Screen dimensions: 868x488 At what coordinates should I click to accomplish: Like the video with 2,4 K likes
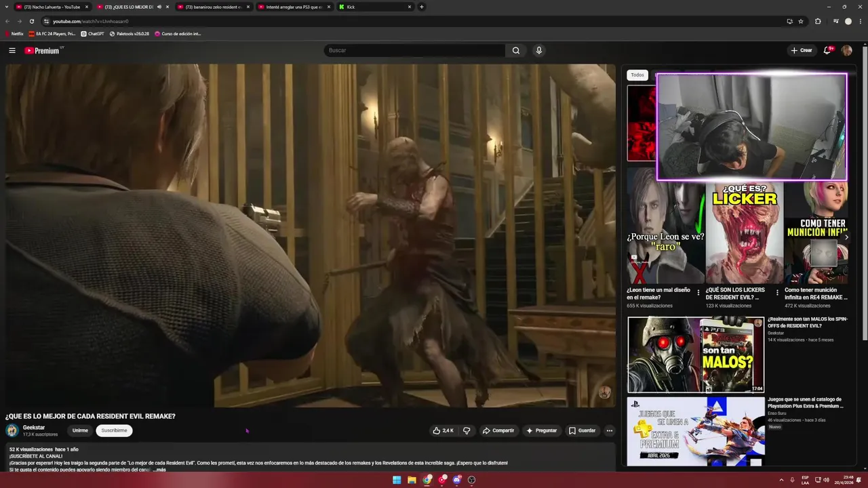click(x=443, y=430)
